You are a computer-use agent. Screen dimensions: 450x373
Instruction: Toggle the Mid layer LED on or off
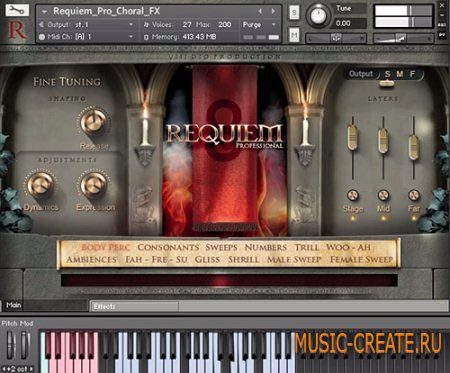point(383,219)
